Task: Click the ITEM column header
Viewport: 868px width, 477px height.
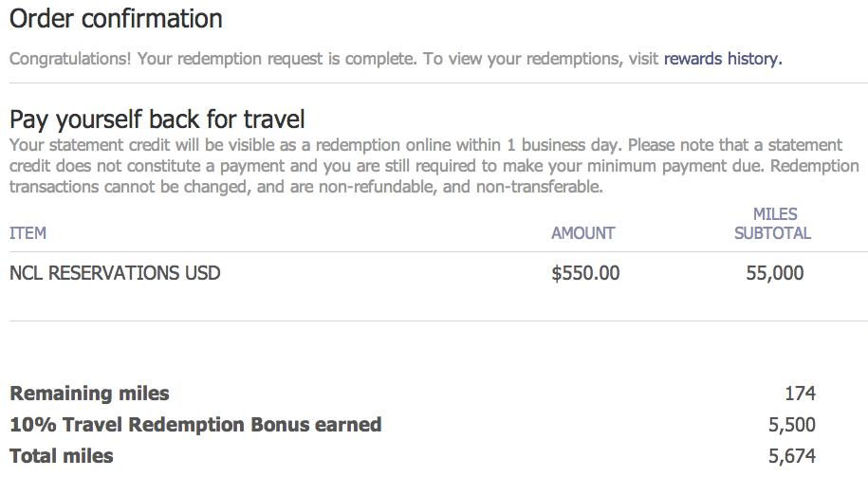Action: click(x=28, y=233)
